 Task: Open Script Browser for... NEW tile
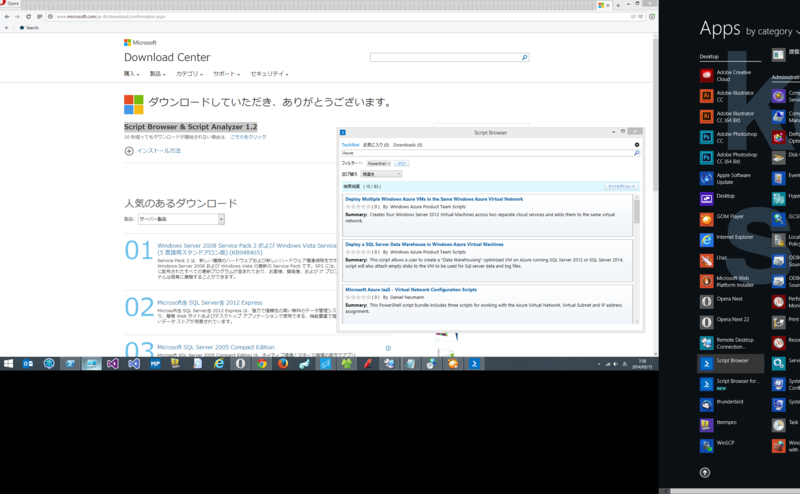pos(729,384)
